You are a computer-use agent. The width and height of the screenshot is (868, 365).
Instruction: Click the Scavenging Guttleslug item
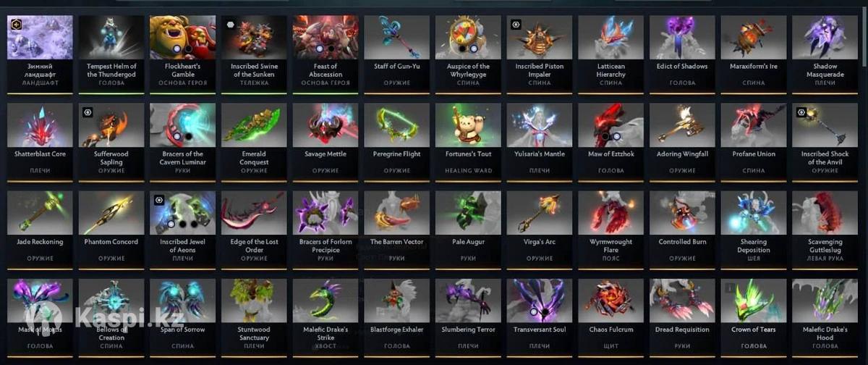coord(825,227)
